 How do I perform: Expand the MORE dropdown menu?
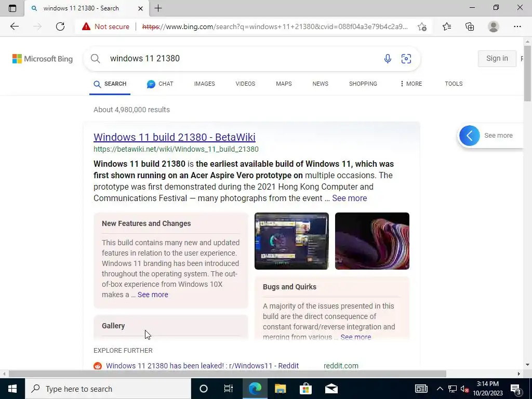[411, 84]
